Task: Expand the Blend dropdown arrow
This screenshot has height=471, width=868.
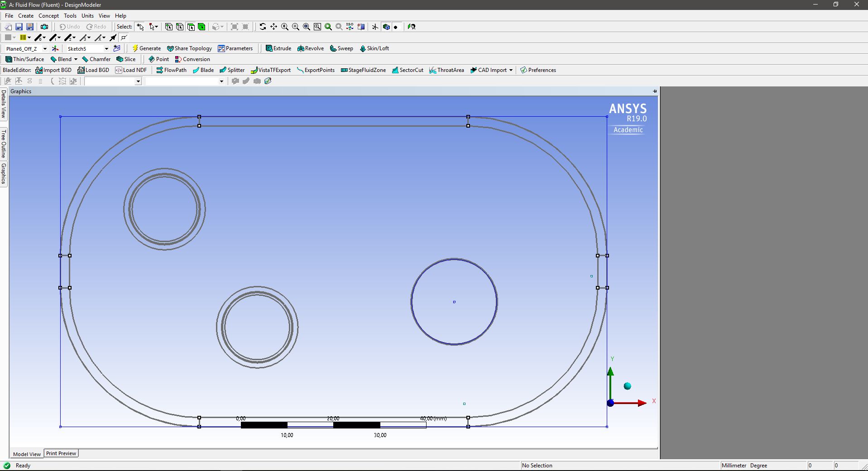Action: [x=76, y=59]
